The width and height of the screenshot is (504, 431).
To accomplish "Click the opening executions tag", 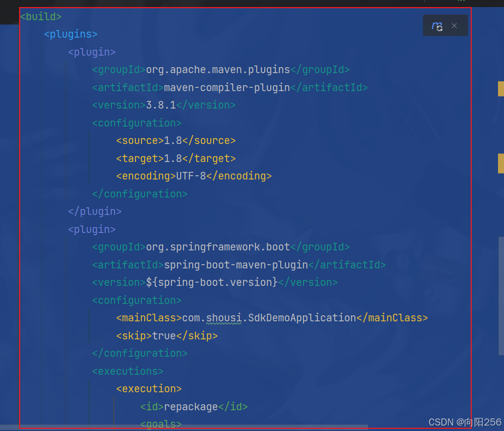I will point(128,372).
